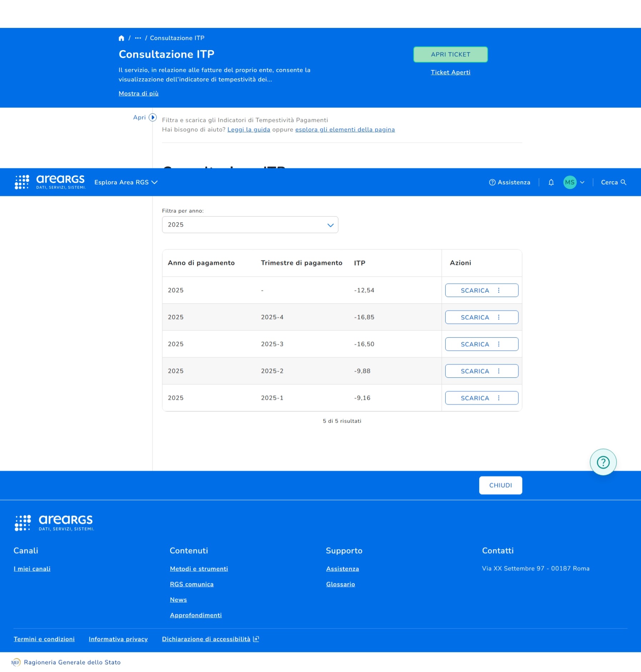The image size is (641, 672).
Task: Click the Leggi la guida link
Action: click(x=249, y=130)
